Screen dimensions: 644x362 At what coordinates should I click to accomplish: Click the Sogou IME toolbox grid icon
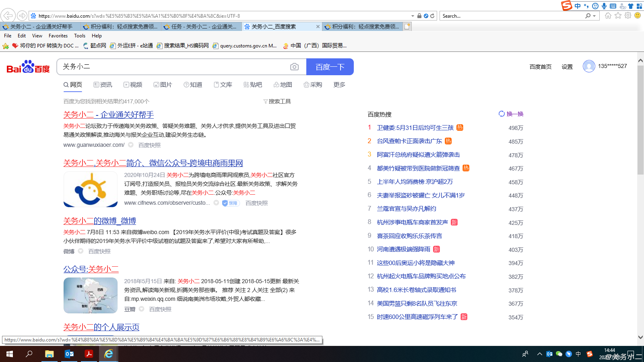click(639, 6)
